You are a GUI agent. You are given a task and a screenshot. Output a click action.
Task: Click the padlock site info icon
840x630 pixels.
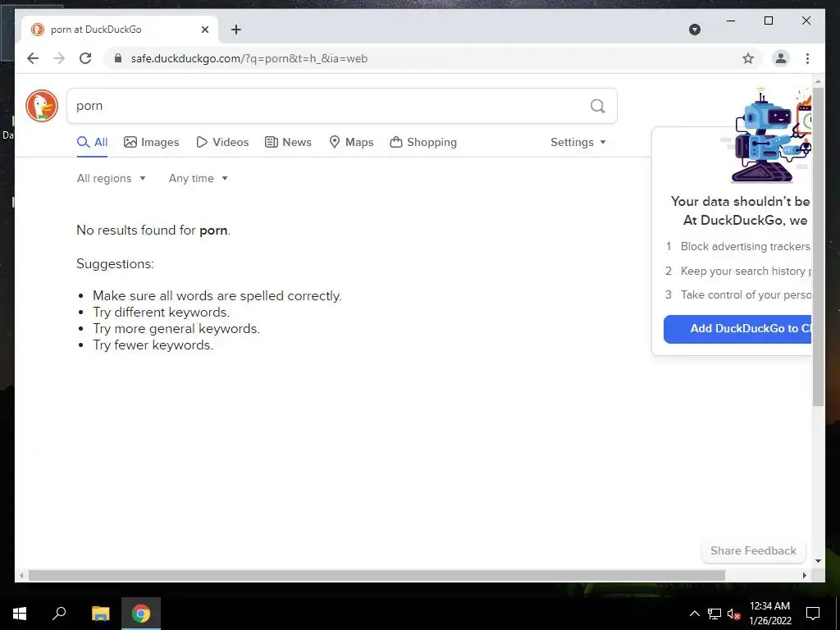point(118,58)
